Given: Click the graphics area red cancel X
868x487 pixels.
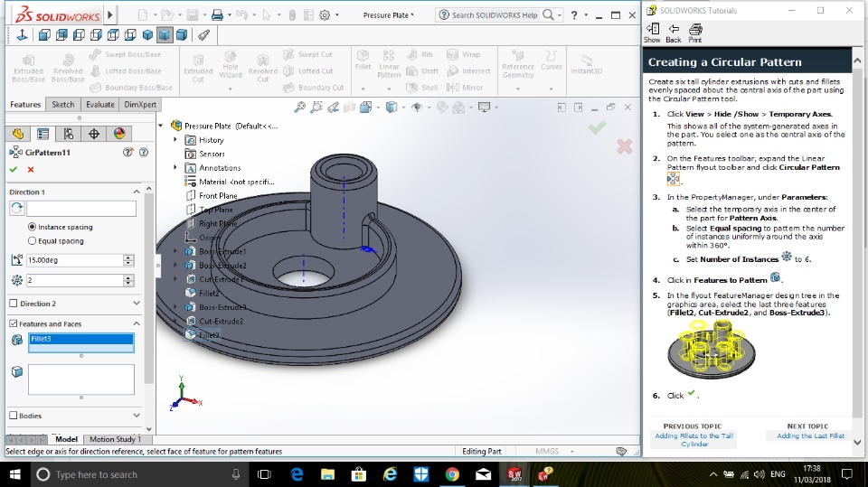Looking at the screenshot, I should (x=624, y=146).
